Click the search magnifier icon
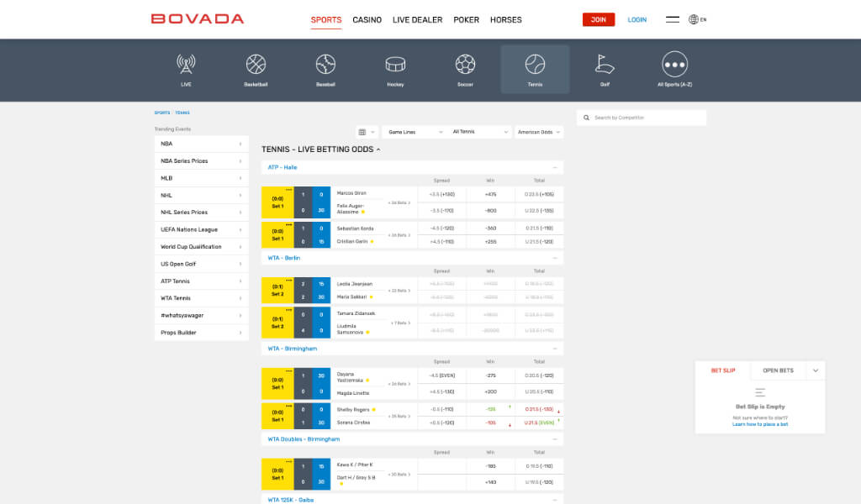Screen dimensions: 861x504 click(586, 118)
